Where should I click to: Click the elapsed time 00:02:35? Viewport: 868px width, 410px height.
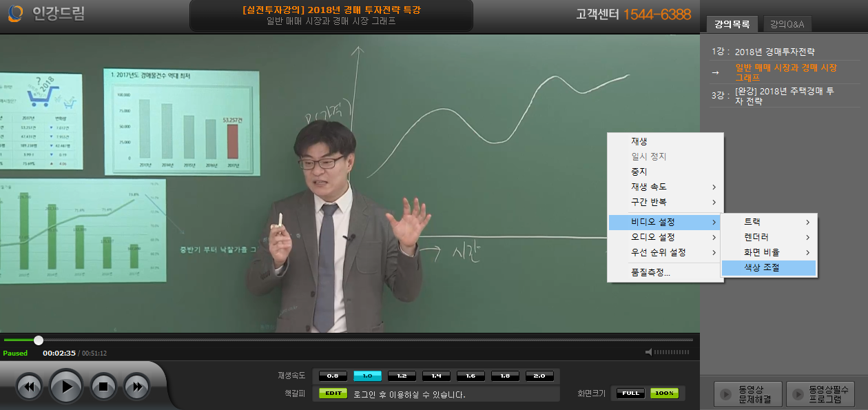coord(59,353)
